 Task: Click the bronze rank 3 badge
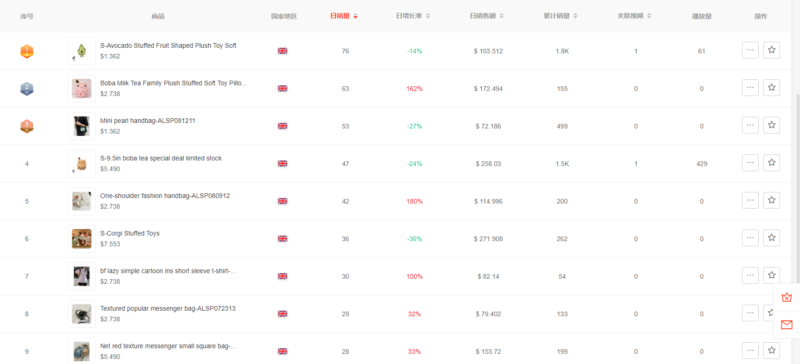[x=27, y=126]
